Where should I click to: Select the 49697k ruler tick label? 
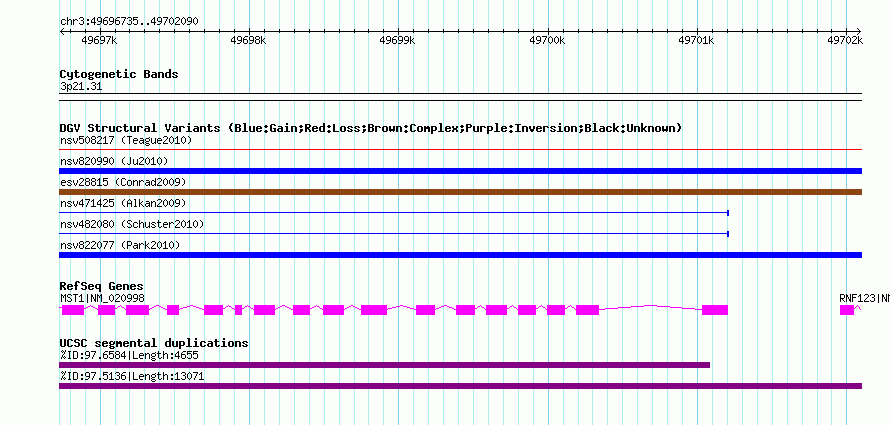[100, 40]
